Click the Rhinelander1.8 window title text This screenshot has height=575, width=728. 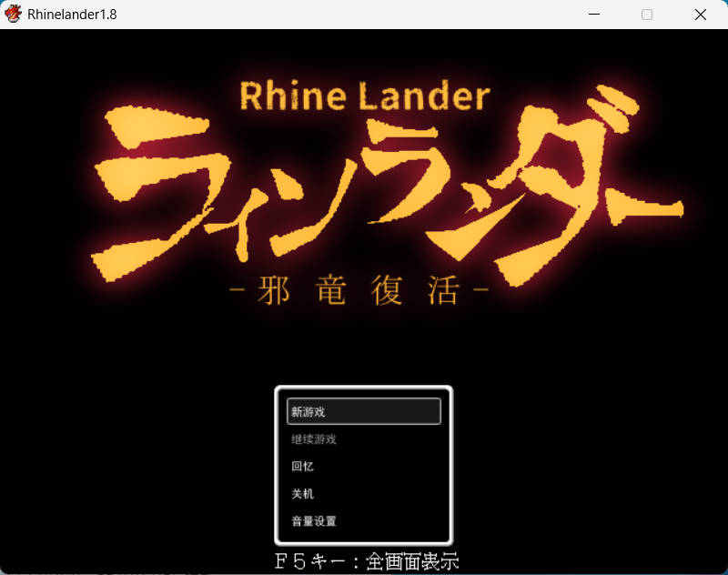point(72,15)
